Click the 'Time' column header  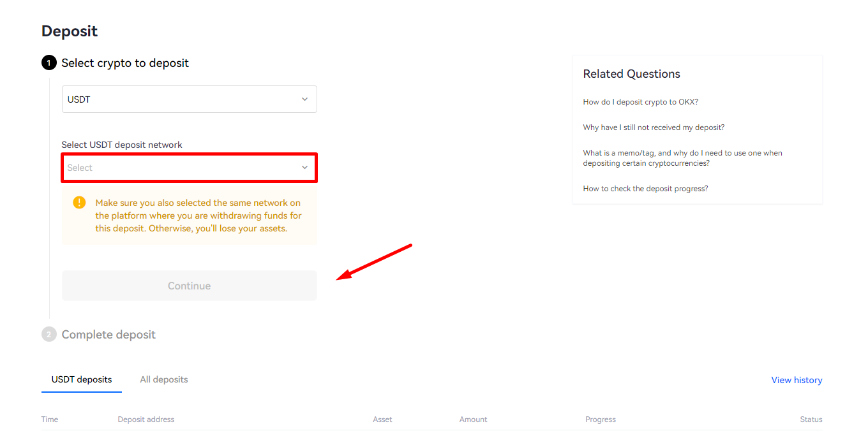(50, 419)
